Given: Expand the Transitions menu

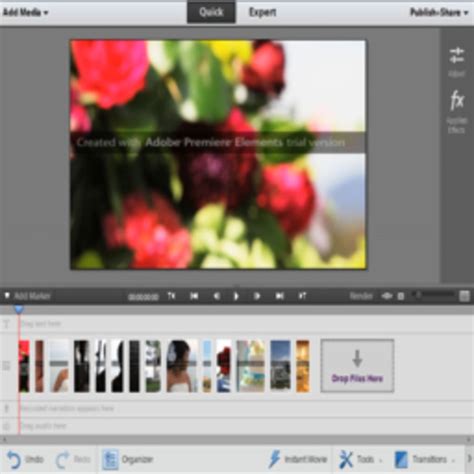Looking at the screenshot, I should 425,459.
